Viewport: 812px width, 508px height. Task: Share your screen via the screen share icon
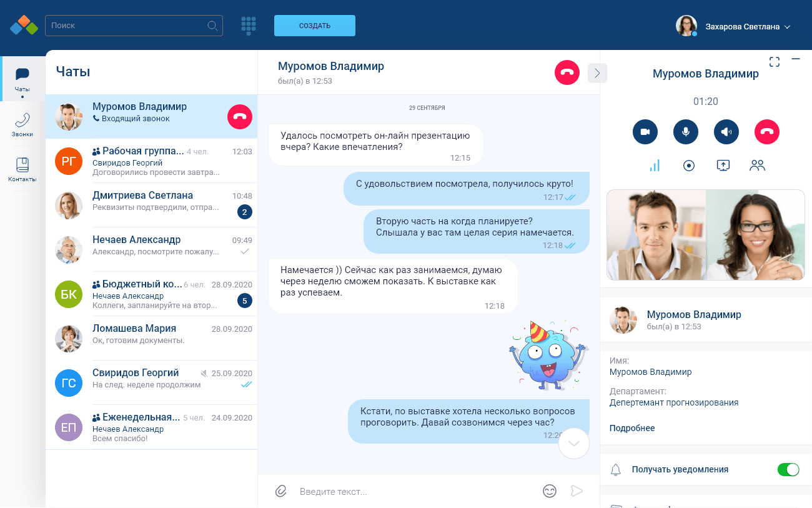[x=723, y=166]
